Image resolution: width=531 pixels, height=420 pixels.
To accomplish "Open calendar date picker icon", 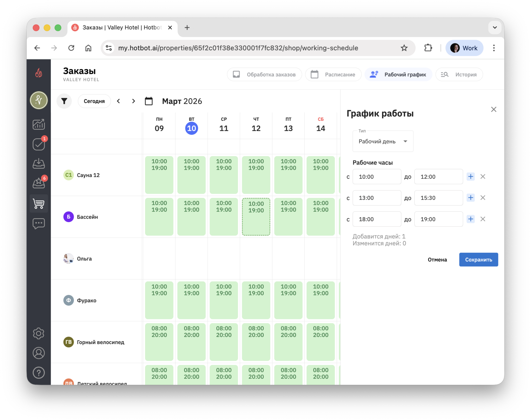I will click(x=149, y=101).
